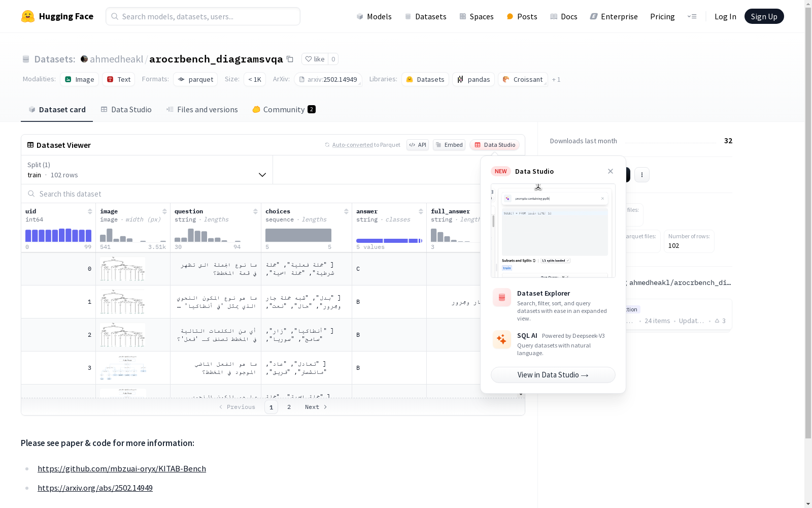This screenshot has height=508, width=812.
Task: Switch to the Data Studio tab
Action: [x=126, y=110]
